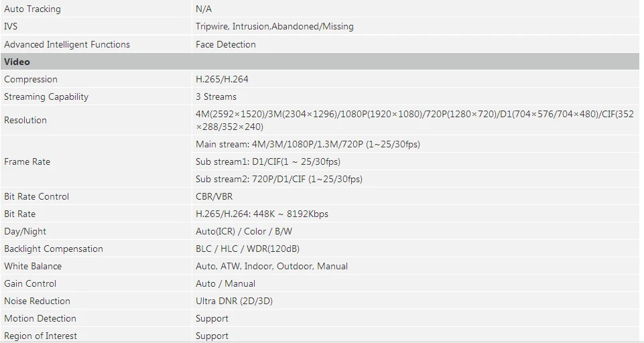644x343 pixels.
Task: Select the Resolution row label
Action: click(x=25, y=120)
